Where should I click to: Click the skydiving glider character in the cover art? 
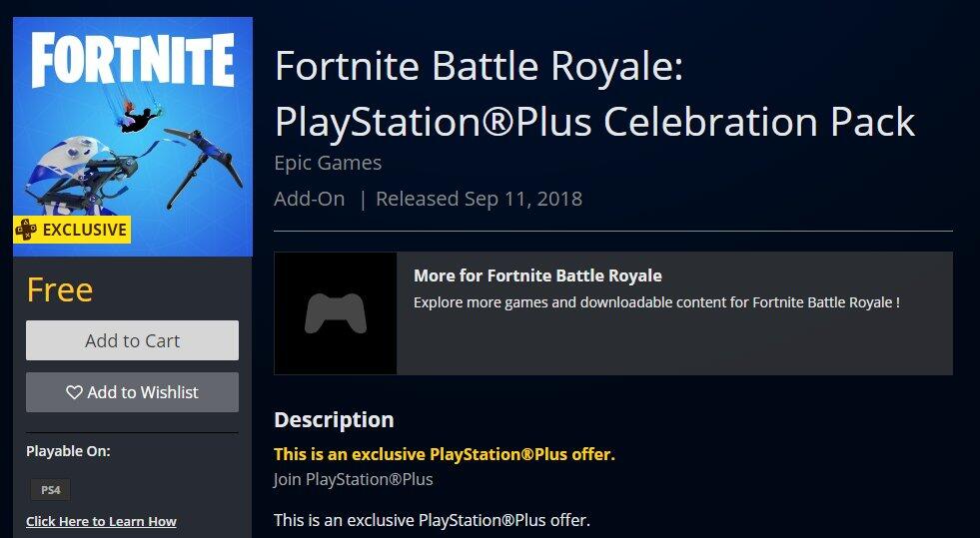pyautogui.click(x=139, y=117)
